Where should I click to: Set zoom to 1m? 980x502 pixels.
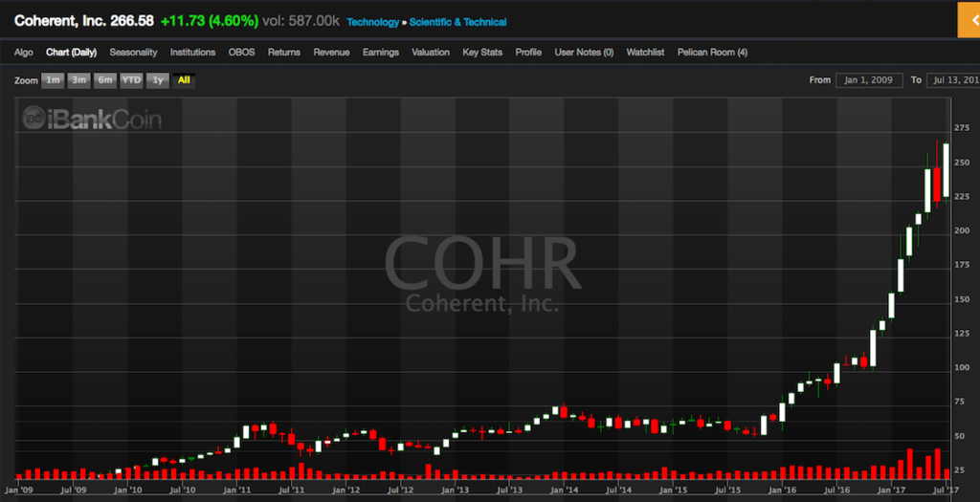coord(54,80)
